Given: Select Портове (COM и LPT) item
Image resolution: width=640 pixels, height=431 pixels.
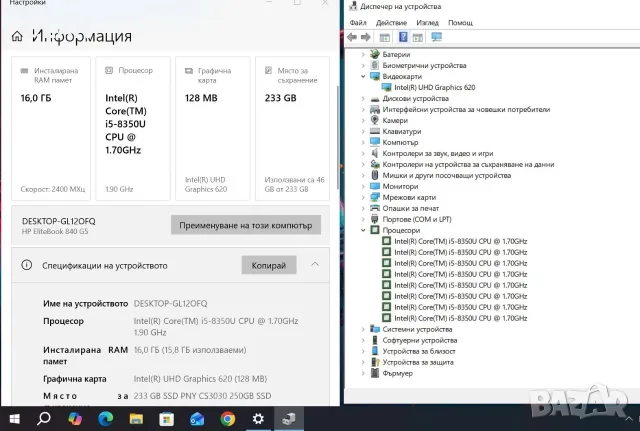Looking at the screenshot, I should (x=417, y=219).
